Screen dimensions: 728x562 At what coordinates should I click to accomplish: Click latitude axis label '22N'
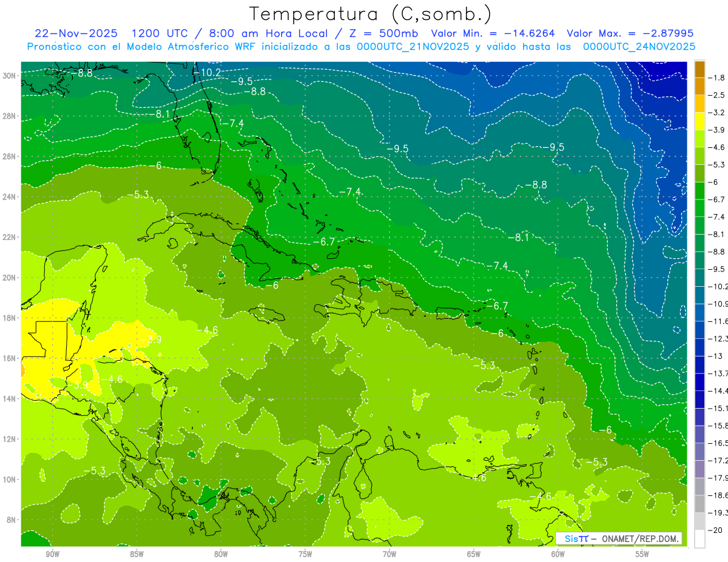(x=10, y=237)
